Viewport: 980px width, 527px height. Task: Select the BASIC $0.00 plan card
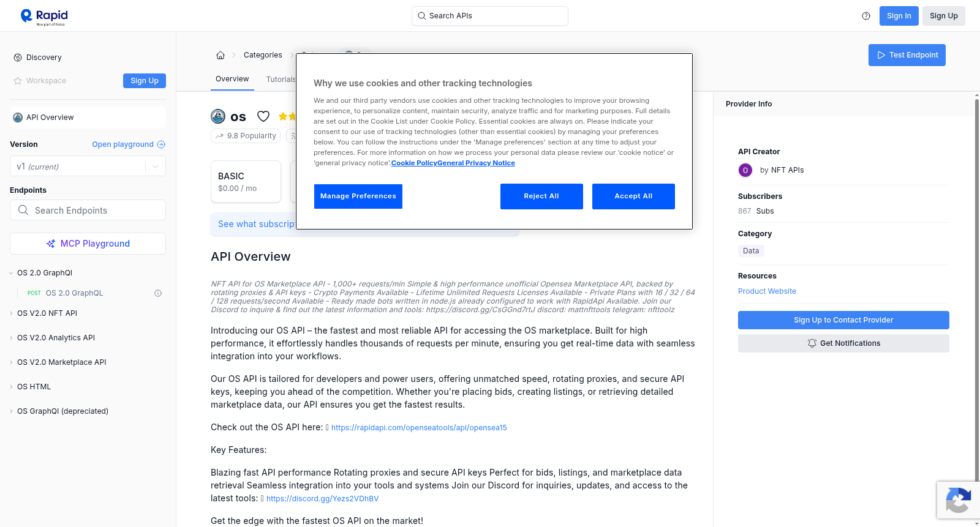pyautogui.click(x=246, y=182)
